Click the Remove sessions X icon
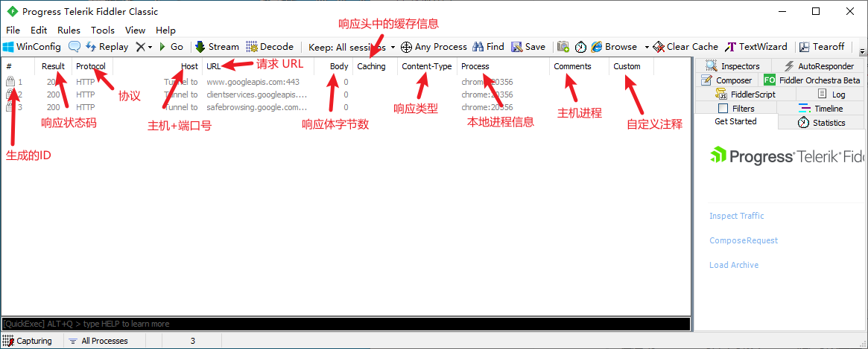This screenshot has height=349, width=868. point(141,47)
